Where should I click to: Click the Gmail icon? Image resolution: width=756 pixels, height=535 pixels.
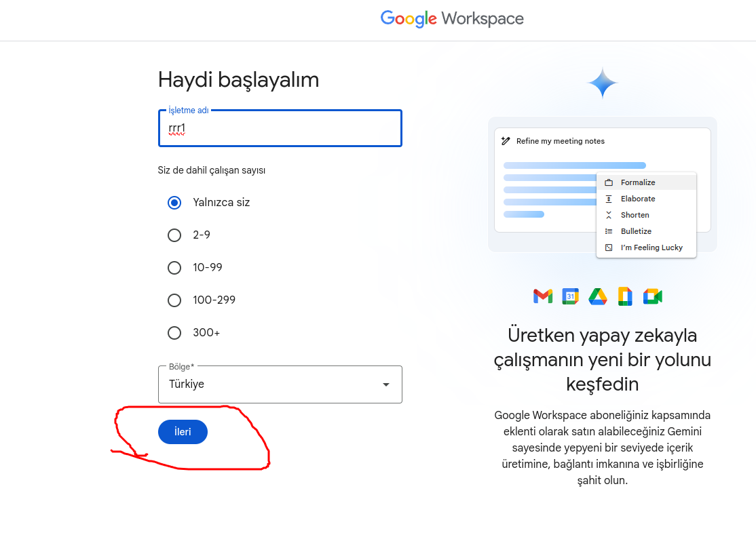(x=543, y=296)
